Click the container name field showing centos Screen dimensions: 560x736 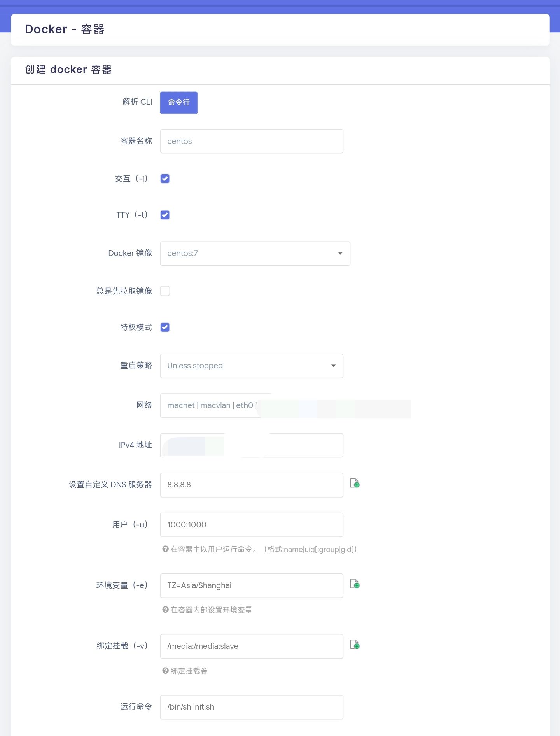pyautogui.click(x=251, y=141)
